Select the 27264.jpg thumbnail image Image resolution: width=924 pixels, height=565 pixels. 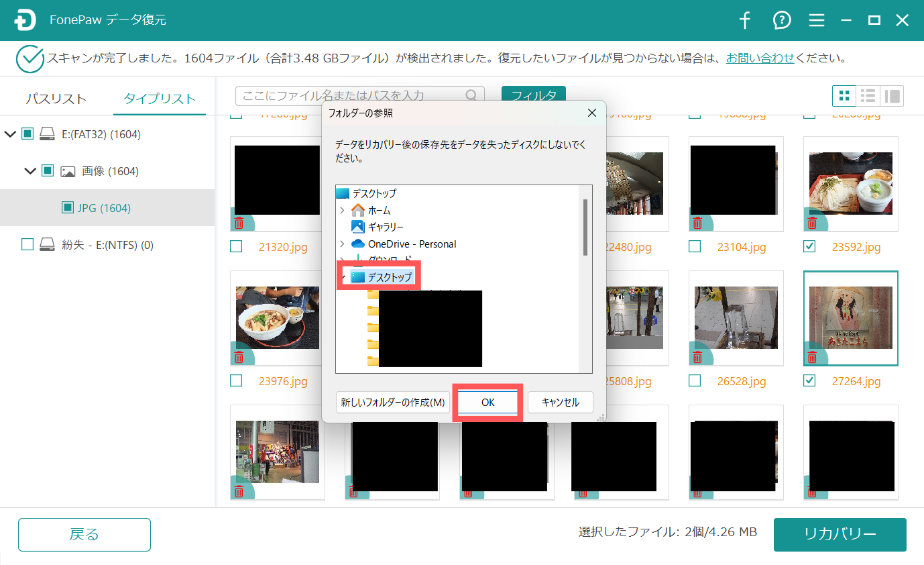click(x=850, y=318)
